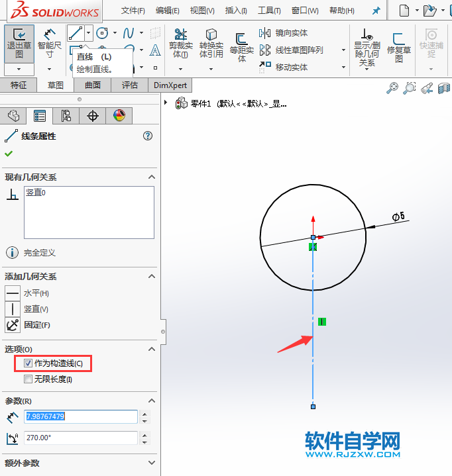Open the PropertyManager tab
The width and height of the screenshot is (452, 476).
point(40,116)
